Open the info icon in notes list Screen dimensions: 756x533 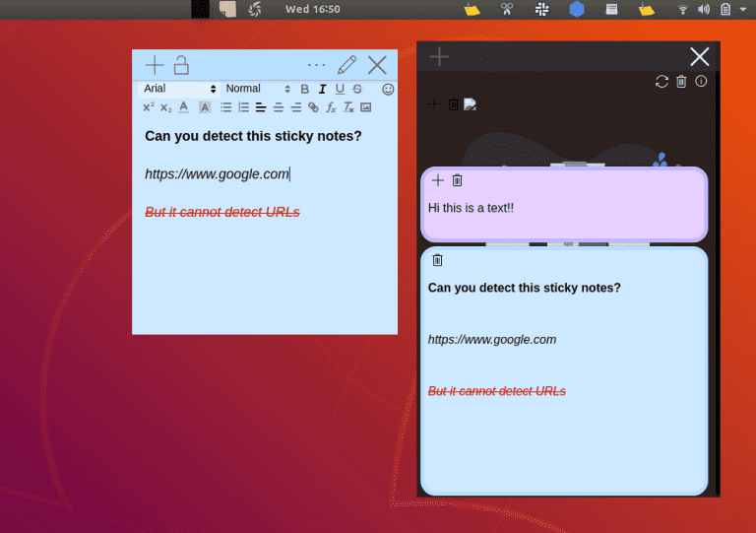(x=701, y=81)
